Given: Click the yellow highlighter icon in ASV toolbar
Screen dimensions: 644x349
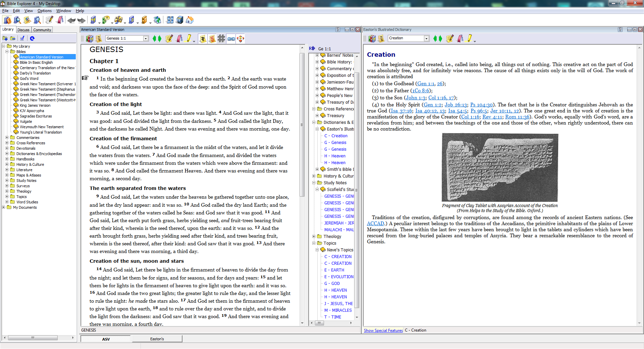Looking at the screenshot, I should coord(189,38).
